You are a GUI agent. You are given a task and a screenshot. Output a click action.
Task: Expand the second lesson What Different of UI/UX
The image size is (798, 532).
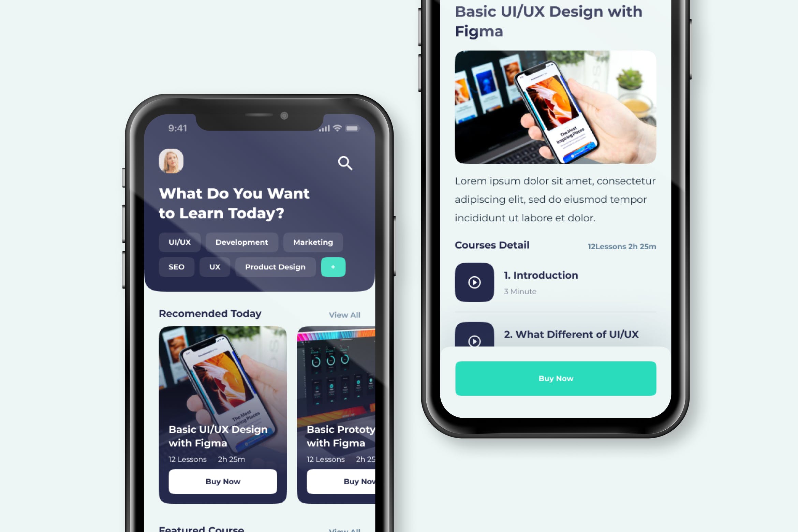(556, 334)
